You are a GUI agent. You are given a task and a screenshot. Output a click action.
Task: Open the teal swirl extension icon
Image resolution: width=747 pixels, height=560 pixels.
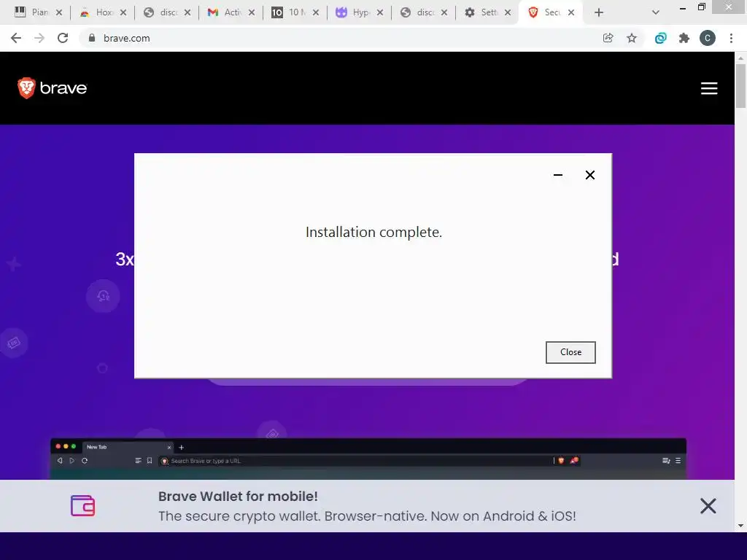click(x=660, y=38)
